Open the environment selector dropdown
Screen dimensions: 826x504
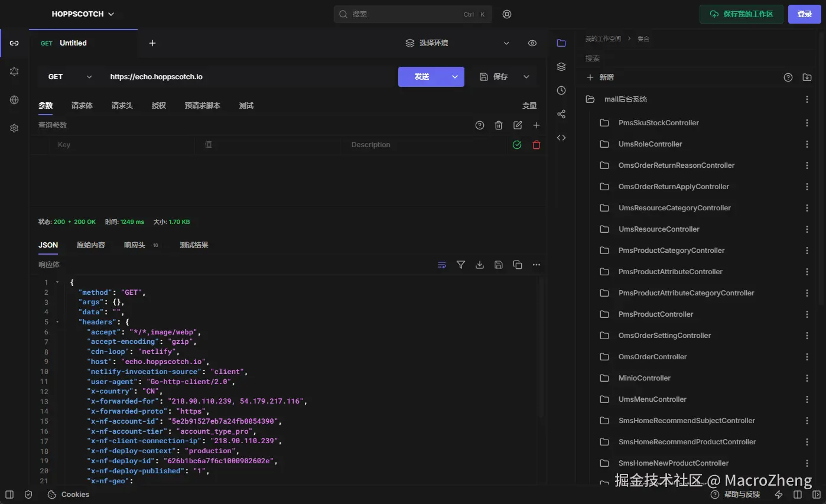point(457,43)
